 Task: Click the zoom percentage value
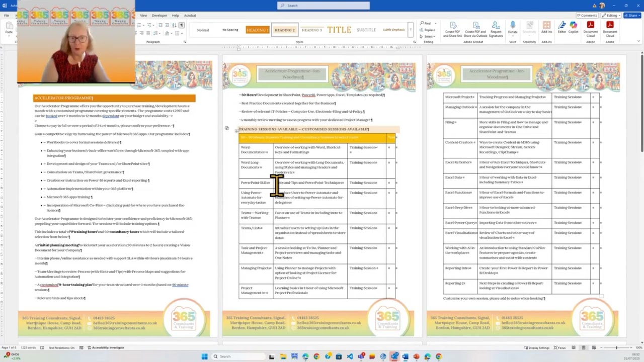tap(638, 348)
